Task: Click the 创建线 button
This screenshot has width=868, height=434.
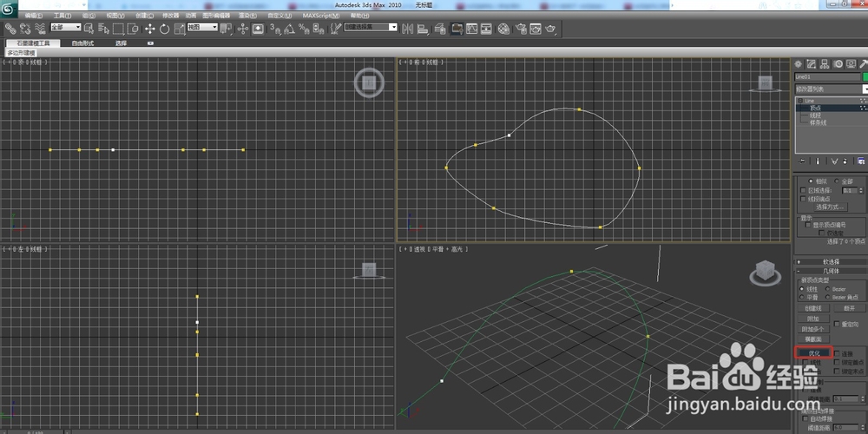Action: [x=814, y=308]
